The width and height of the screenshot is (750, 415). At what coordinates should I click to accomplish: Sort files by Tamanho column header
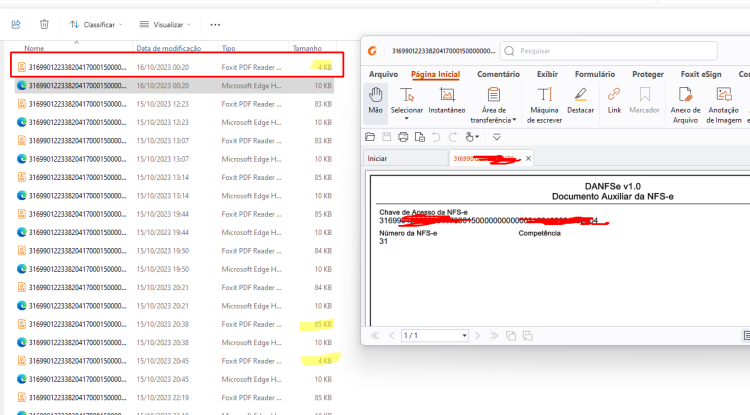[307, 48]
